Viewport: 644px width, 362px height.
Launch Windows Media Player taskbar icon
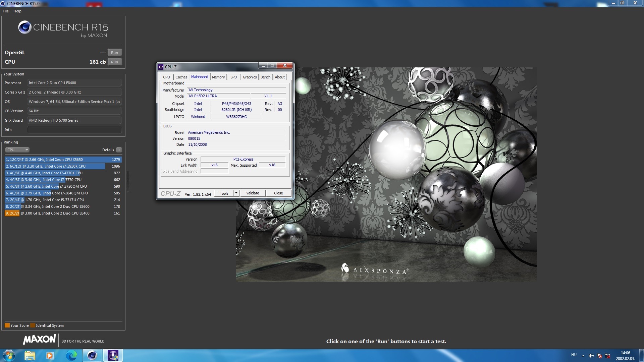50,355
